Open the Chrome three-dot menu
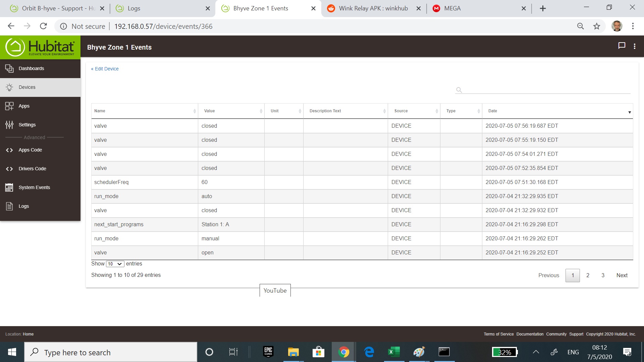Image resolution: width=644 pixels, height=362 pixels. point(633,26)
